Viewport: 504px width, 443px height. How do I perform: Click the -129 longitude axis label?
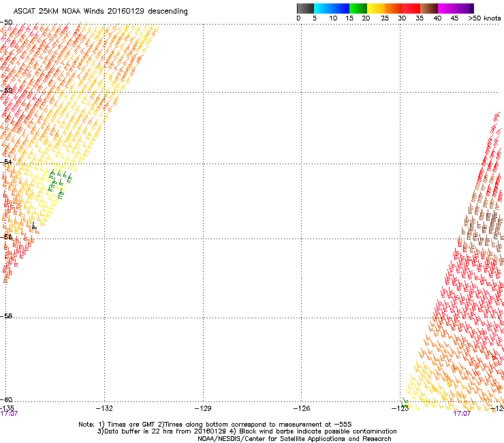click(x=203, y=408)
